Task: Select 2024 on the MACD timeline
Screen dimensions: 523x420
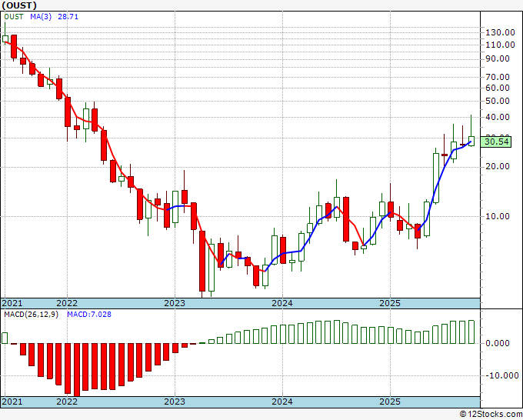Action: tap(282, 402)
